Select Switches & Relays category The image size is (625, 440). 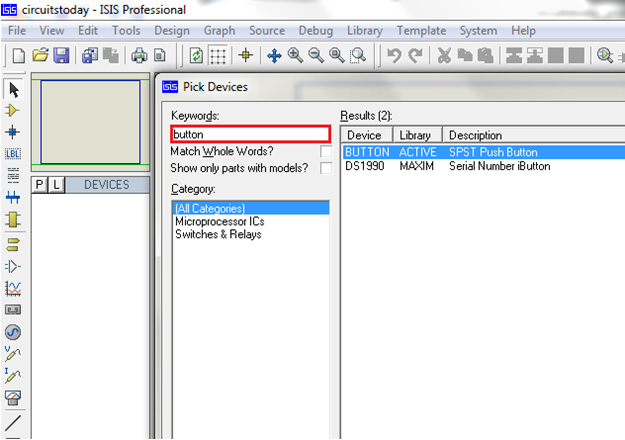pyautogui.click(x=218, y=234)
